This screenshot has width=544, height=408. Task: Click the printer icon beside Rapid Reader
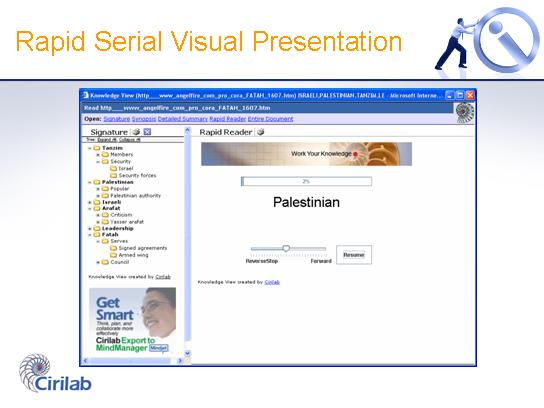pos(261,132)
